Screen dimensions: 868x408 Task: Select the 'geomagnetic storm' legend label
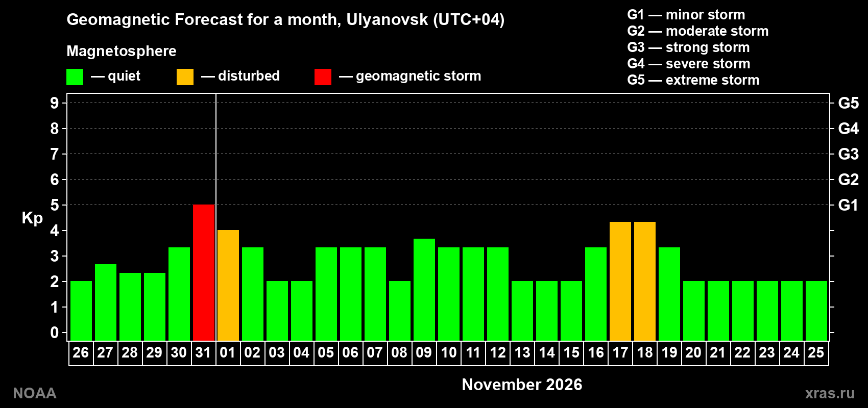pyautogui.click(x=419, y=76)
